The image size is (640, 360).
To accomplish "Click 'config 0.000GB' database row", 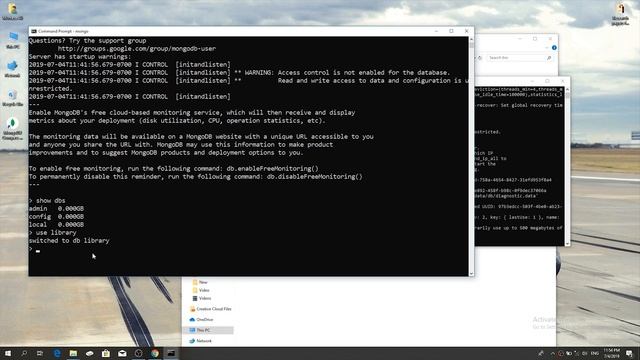I will (x=56, y=217).
